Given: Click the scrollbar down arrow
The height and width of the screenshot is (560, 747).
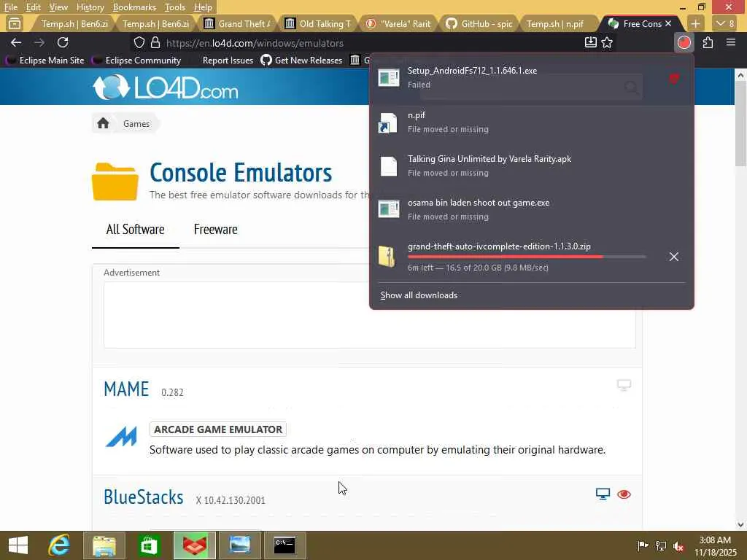Looking at the screenshot, I should pos(741,525).
